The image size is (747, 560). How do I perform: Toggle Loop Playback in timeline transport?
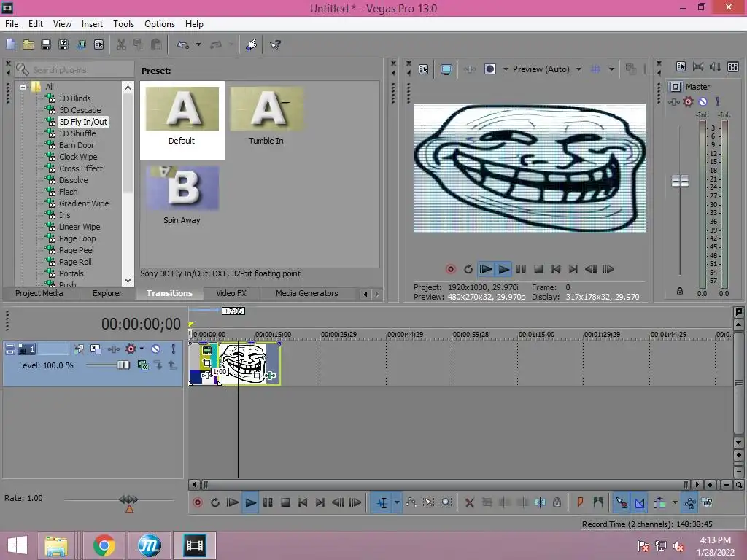pyautogui.click(x=215, y=502)
